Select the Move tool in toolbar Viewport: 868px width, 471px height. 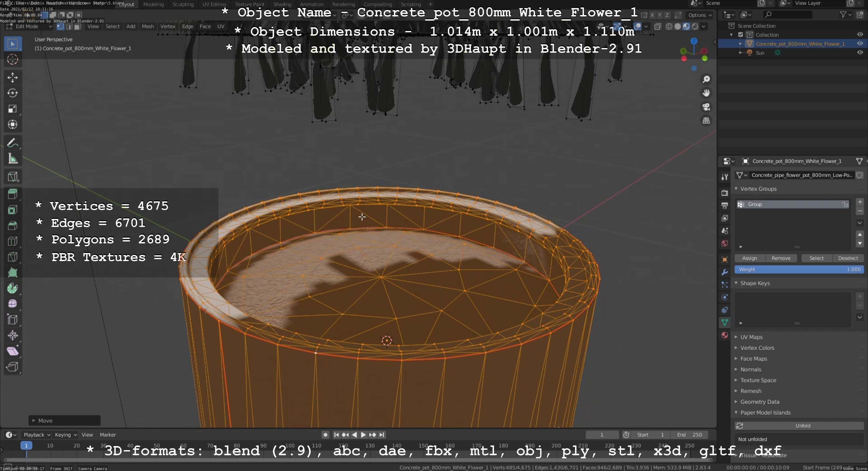coord(12,77)
